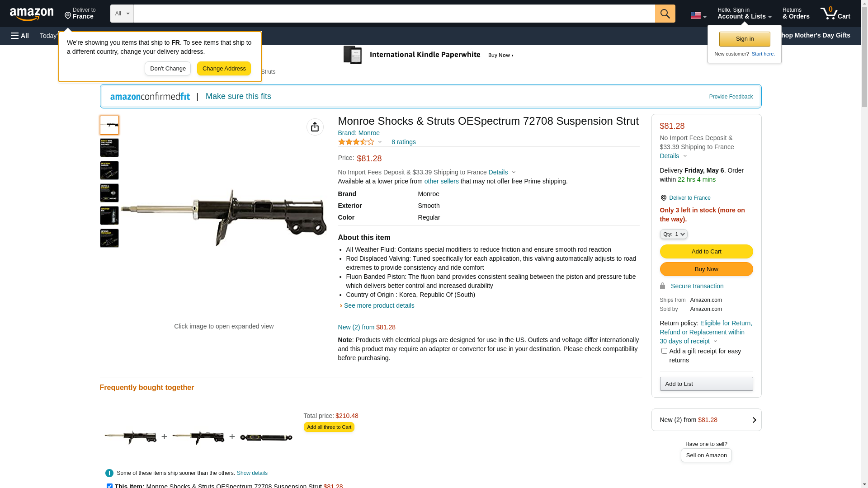Open Returns & Orders
Image resolution: width=868 pixels, height=488 pixels.
pyautogui.click(x=796, y=14)
